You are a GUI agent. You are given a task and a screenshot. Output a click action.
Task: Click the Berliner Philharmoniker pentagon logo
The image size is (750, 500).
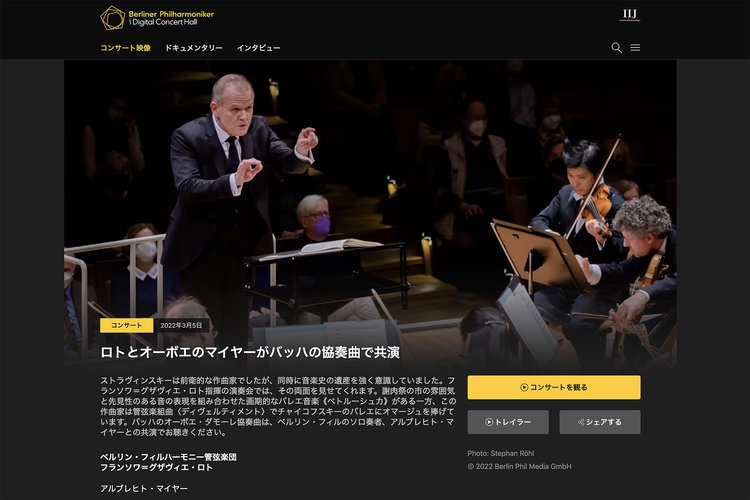click(x=112, y=18)
